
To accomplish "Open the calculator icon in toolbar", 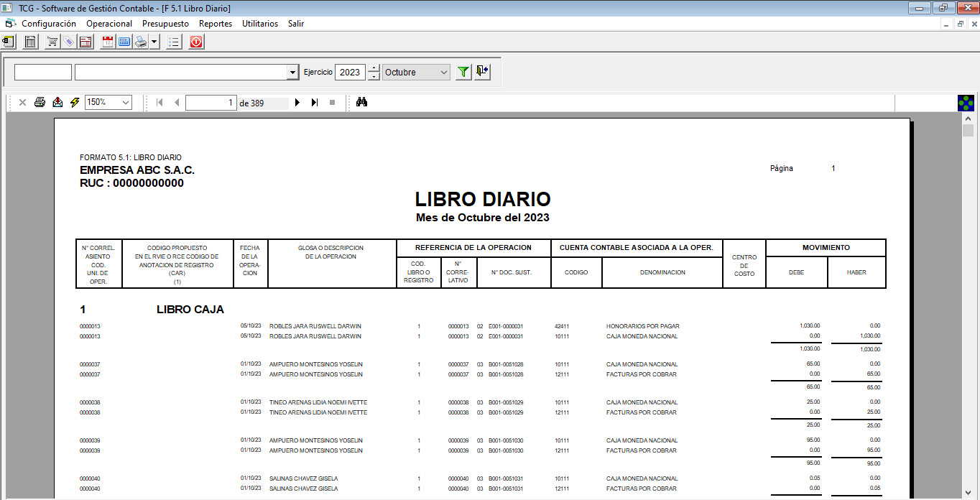I will pyautogui.click(x=124, y=42).
